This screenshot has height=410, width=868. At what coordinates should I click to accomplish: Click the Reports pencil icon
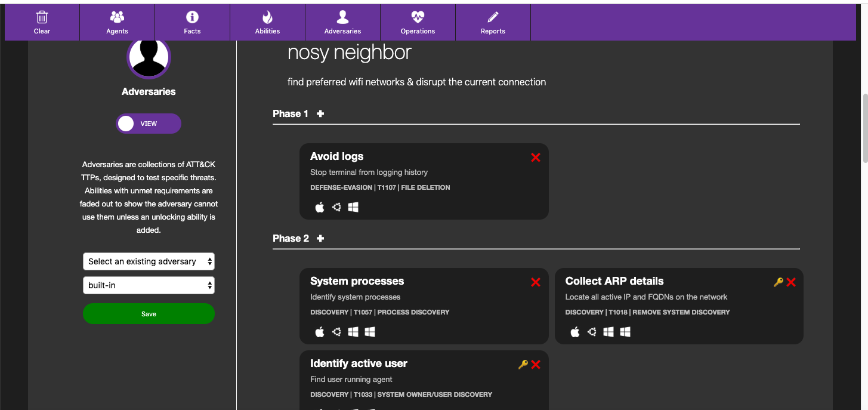493,17
